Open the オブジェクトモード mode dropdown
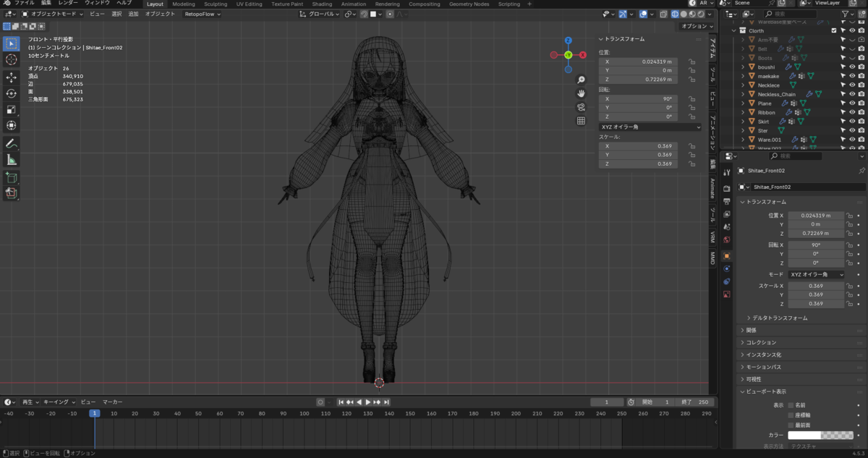This screenshot has width=868, height=458. pos(52,14)
